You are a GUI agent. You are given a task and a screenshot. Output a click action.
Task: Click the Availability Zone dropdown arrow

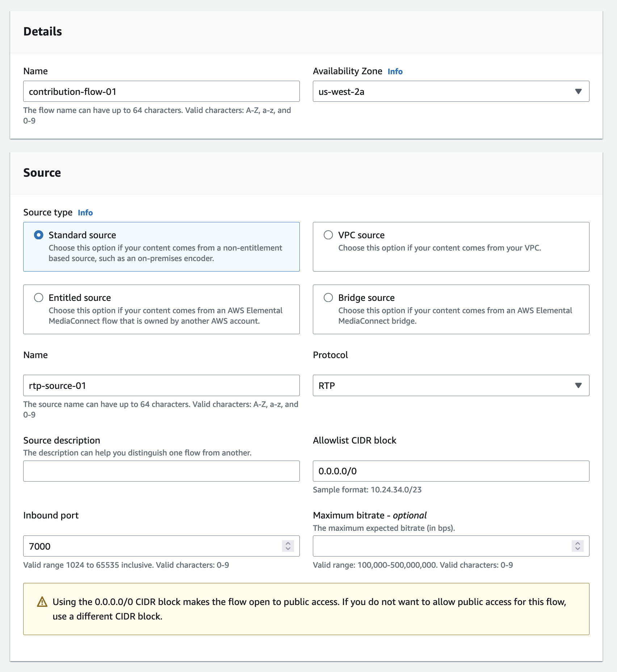578,92
